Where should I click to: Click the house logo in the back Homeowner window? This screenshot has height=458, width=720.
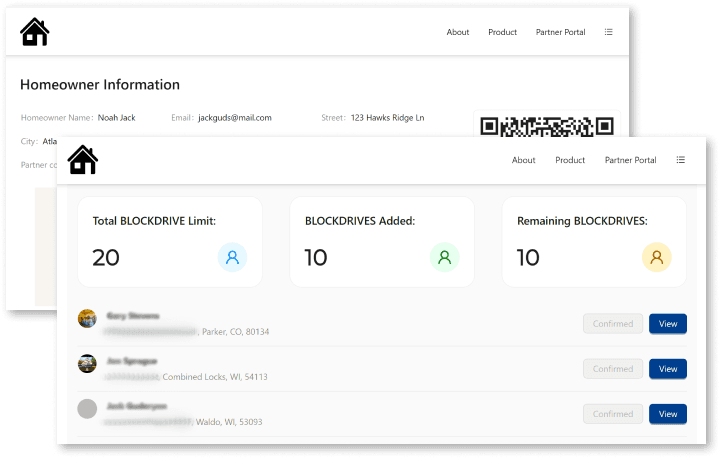click(x=34, y=32)
